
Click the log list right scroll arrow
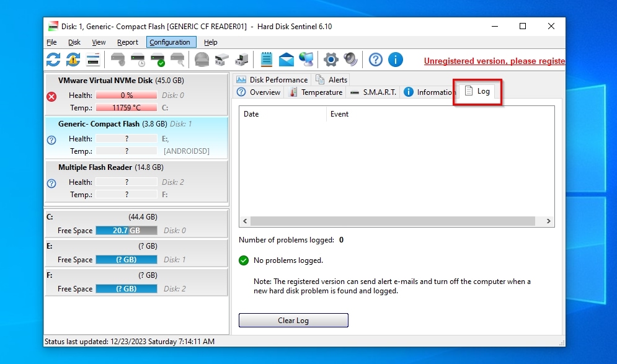tap(549, 221)
